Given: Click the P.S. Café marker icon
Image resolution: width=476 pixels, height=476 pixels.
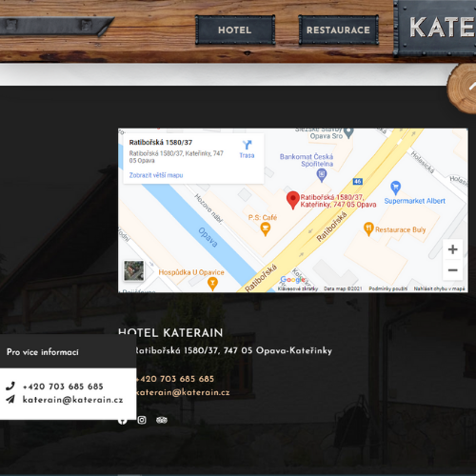Looking at the screenshot, I should (266, 228).
